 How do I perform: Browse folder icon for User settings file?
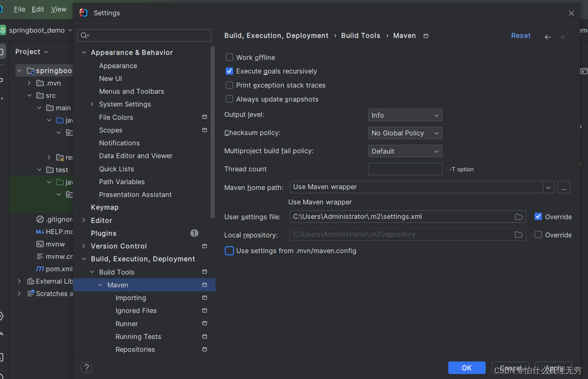(519, 217)
